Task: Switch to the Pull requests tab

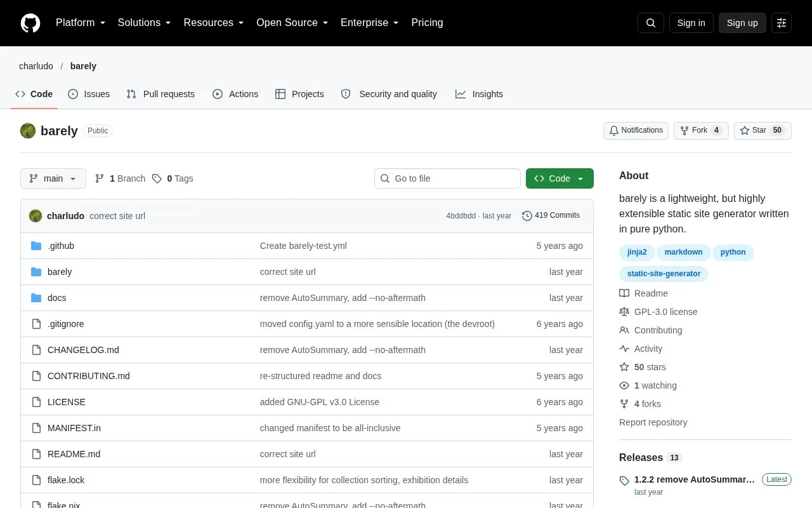Action: pos(160,94)
